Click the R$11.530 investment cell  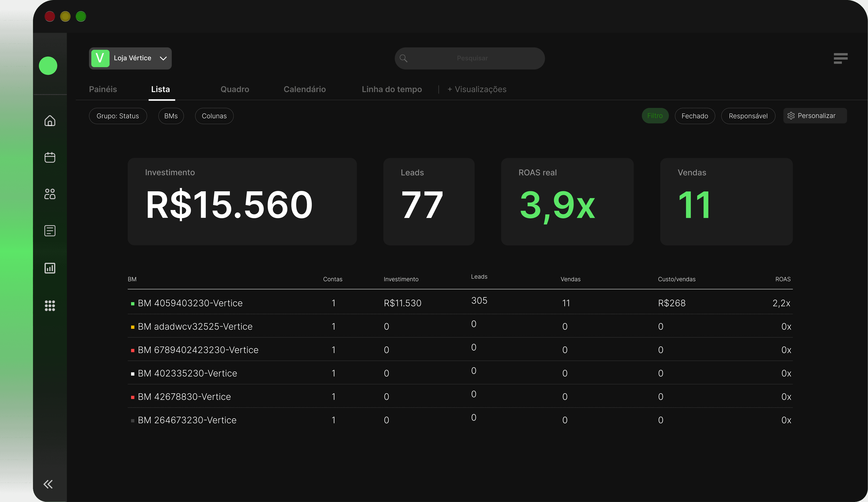(403, 303)
